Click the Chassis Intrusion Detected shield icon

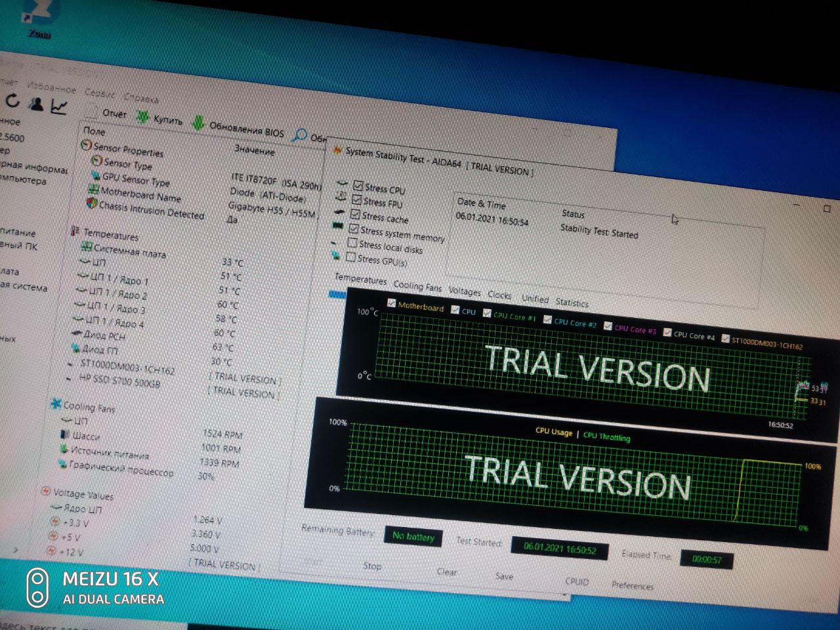pyautogui.click(x=91, y=204)
